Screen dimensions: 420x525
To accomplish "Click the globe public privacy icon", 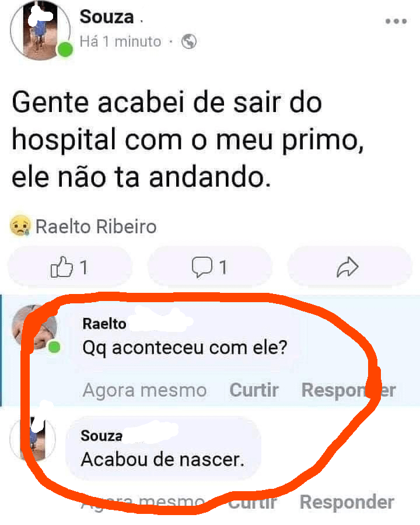I will click(x=189, y=41).
